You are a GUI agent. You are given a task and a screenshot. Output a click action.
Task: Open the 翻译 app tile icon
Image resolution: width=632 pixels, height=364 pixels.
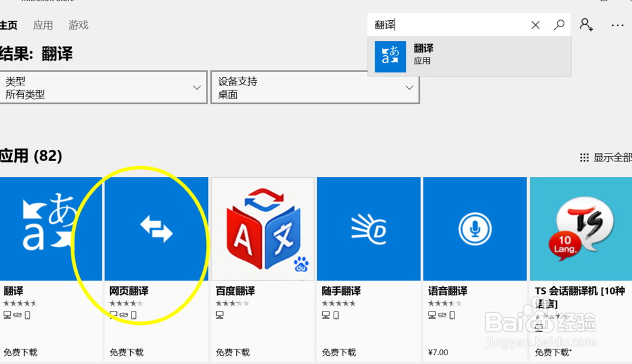pyautogui.click(x=51, y=229)
